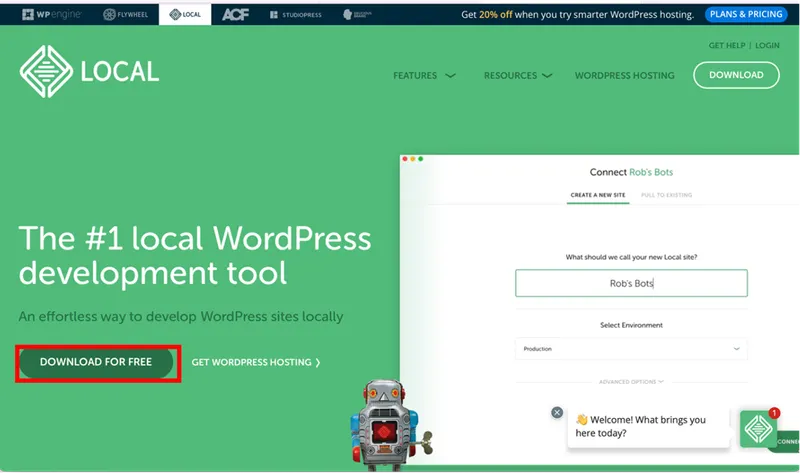800x473 pixels.
Task: Click the outlined Download button in the header
Action: (x=736, y=75)
